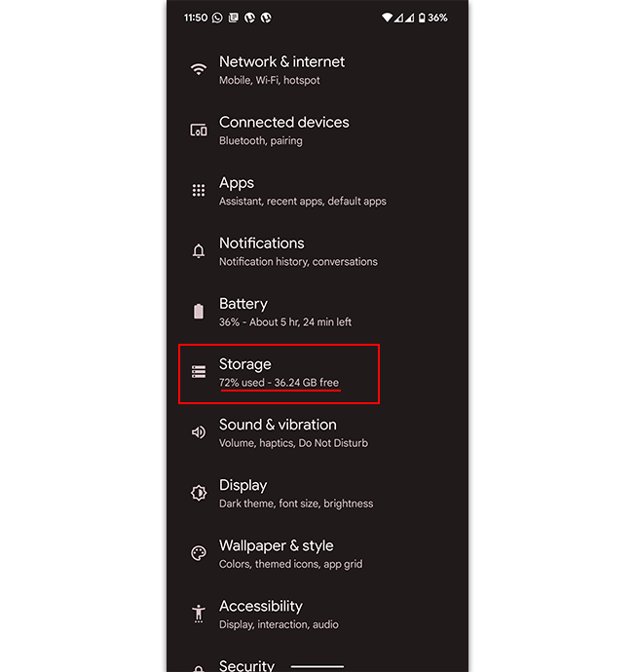Open the Network & internet settings label
The width and height of the screenshot is (635, 672).
[281, 61]
